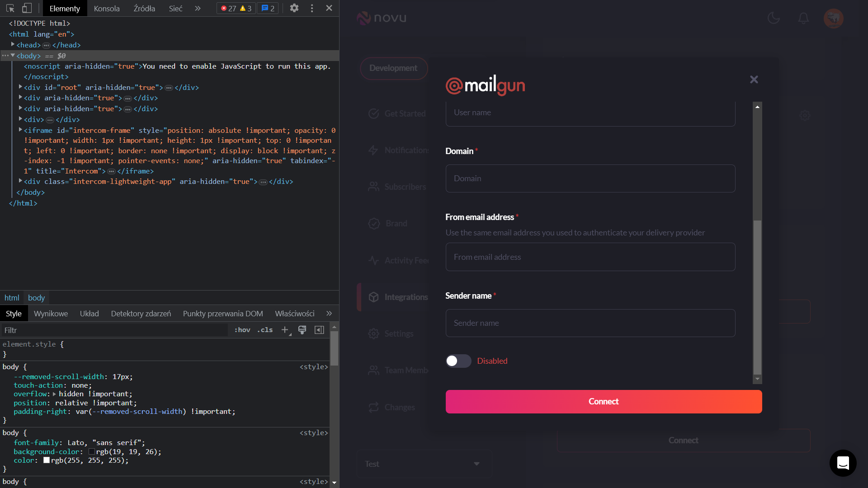Open Get Started in the Novu sidebar

point(373,113)
